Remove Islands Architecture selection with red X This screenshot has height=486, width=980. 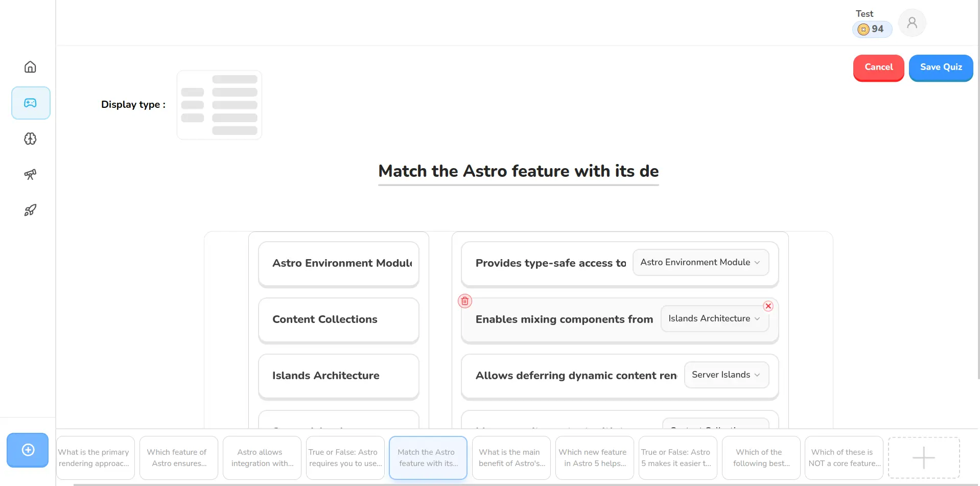coord(768,306)
